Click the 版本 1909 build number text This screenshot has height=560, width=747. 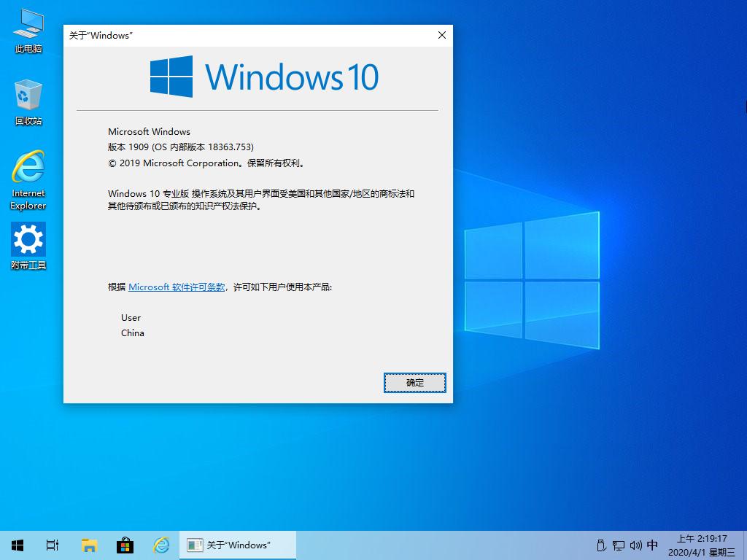tap(181, 147)
